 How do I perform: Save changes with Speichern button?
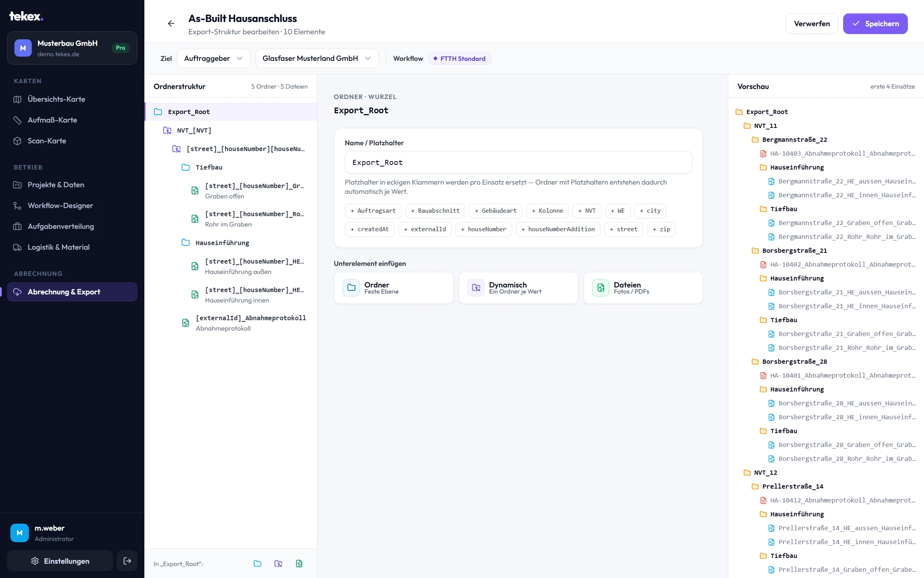(875, 24)
